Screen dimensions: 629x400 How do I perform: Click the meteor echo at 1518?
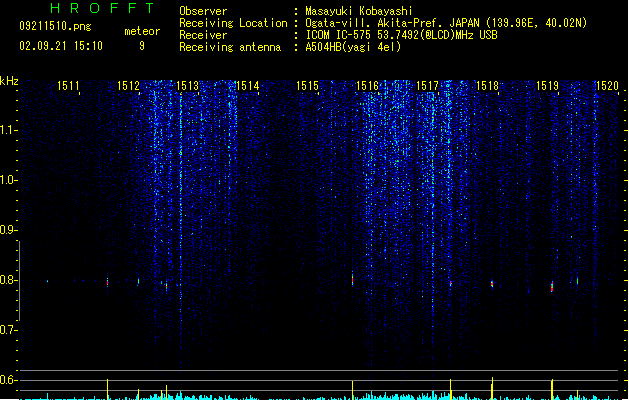[492, 284]
